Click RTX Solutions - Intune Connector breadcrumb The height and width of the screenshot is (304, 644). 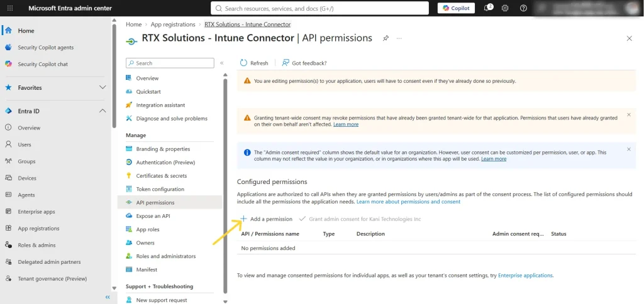click(x=248, y=24)
